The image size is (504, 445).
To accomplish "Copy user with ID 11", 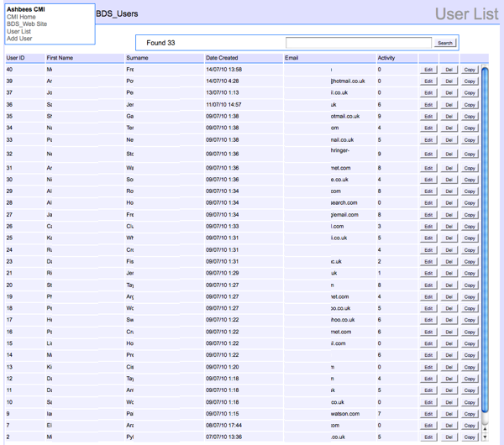I will click(x=470, y=390).
